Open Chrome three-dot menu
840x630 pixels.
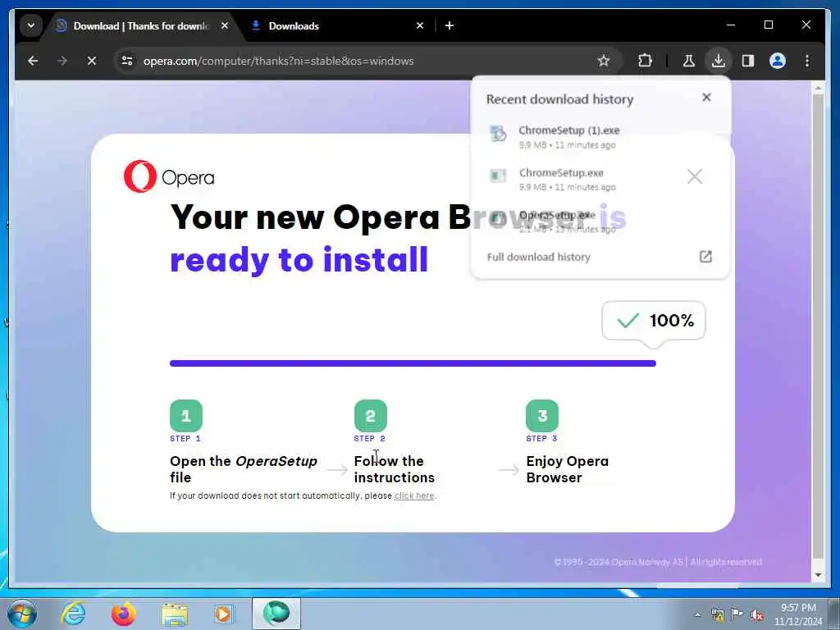click(x=807, y=61)
